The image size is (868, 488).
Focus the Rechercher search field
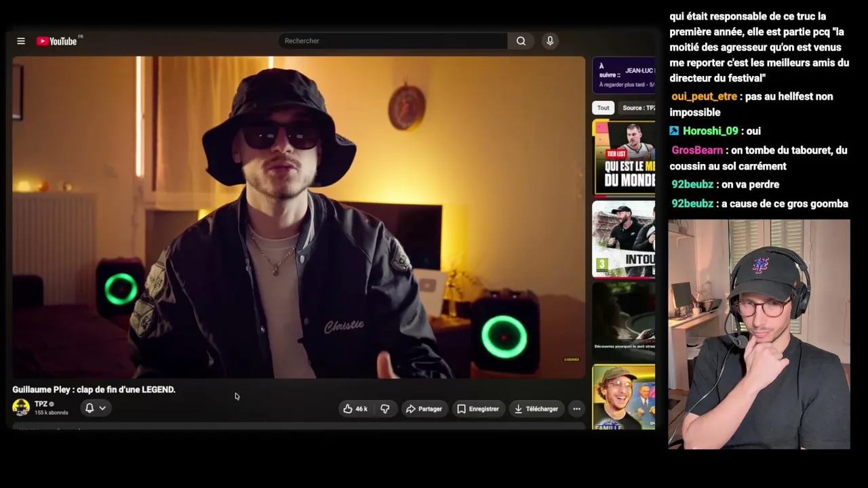(x=393, y=41)
